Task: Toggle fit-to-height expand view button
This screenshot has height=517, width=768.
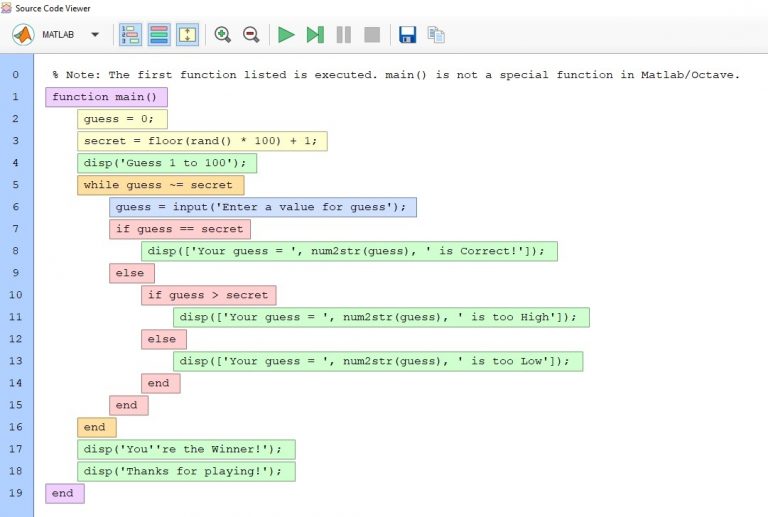Action: click(x=187, y=35)
